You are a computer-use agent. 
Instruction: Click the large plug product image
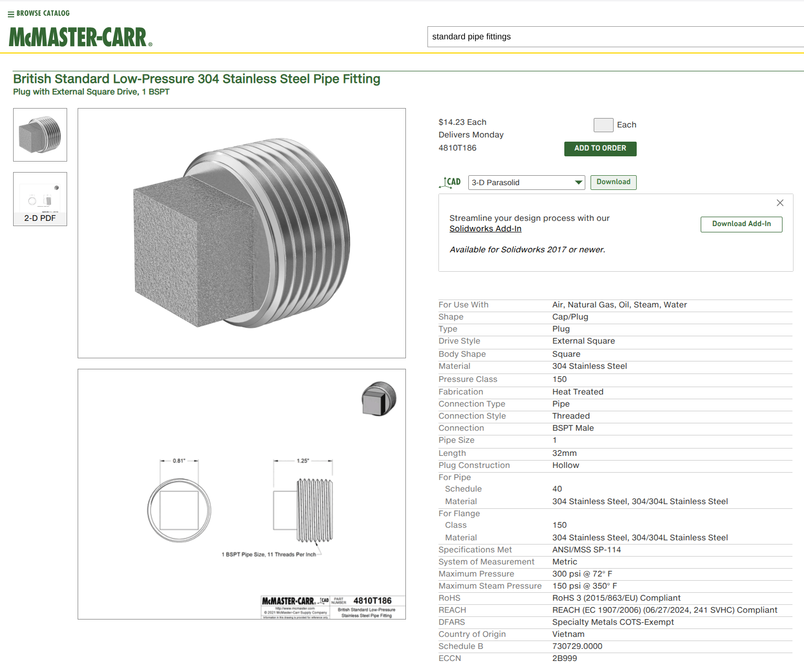click(x=242, y=233)
